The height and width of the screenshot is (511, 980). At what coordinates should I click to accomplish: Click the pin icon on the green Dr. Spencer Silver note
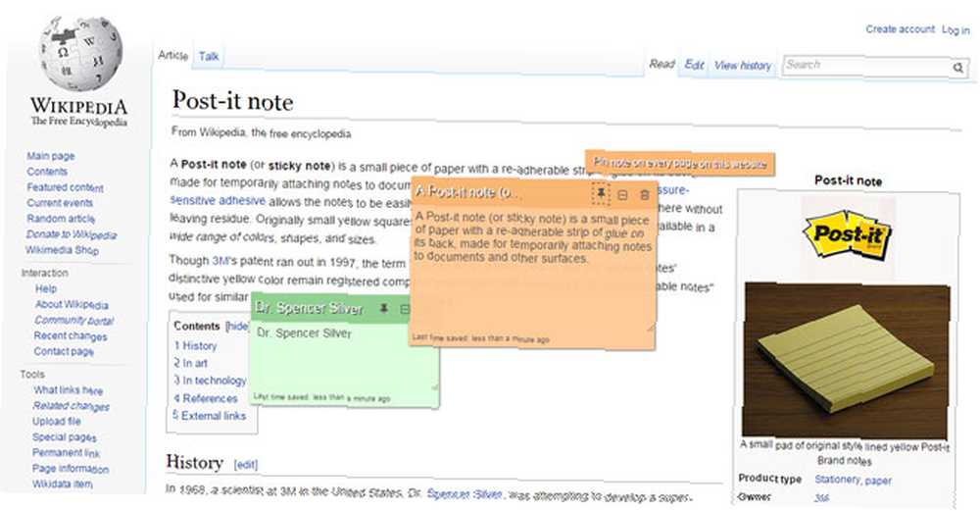coord(384,308)
